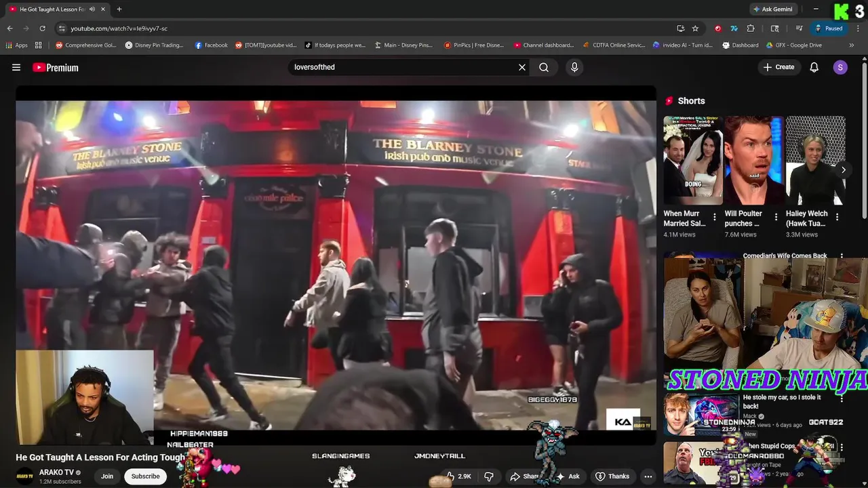Open the browser Extensions puzzle icon
The image size is (868, 488).
click(x=751, y=28)
